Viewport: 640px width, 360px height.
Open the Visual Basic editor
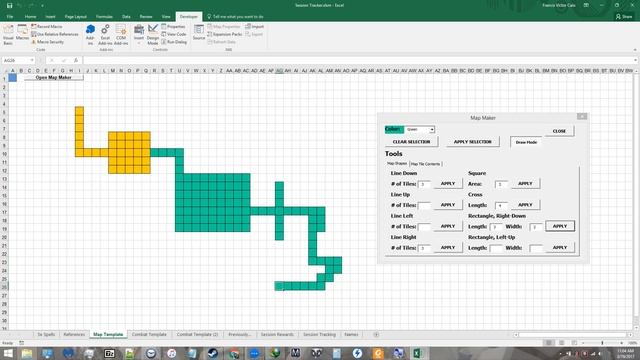click(x=8, y=35)
